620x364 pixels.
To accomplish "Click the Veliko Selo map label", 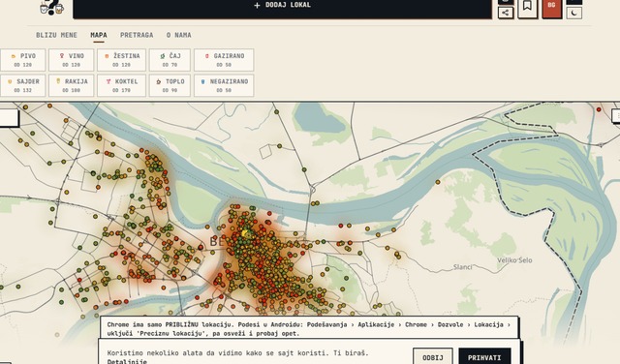I will click(x=514, y=260).
